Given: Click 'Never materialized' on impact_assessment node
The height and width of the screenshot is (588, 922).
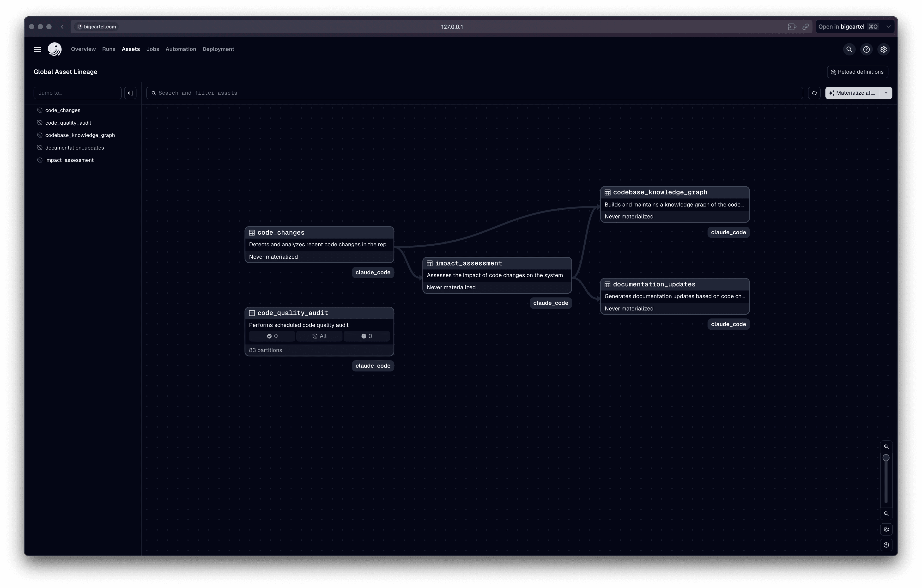Looking at the screenshot, I should (x=451, y=287).
